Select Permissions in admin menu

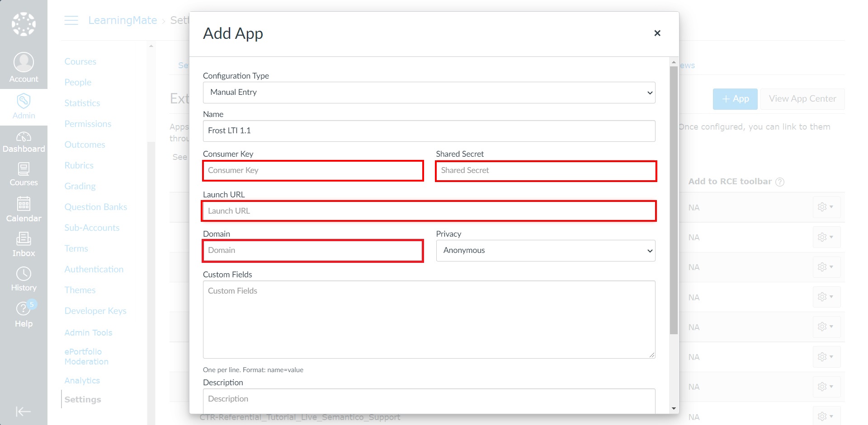tap(88, 124)
